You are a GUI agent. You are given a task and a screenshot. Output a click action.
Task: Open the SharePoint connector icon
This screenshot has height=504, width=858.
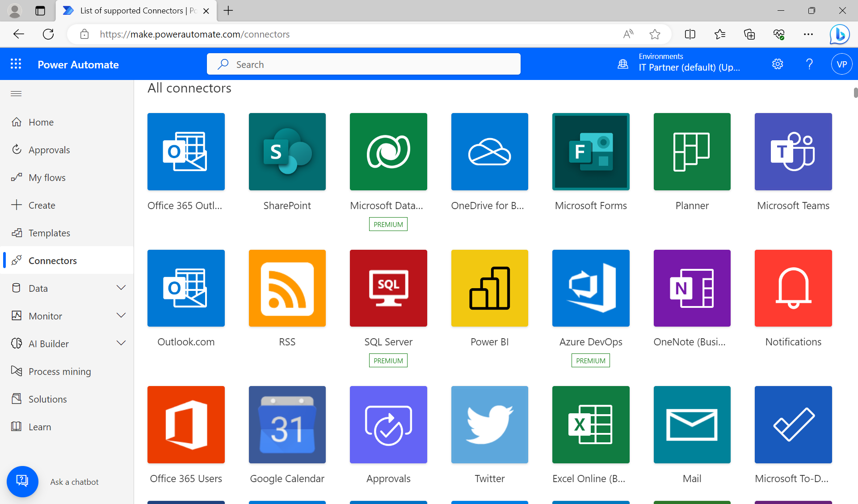tap(287, 151)
